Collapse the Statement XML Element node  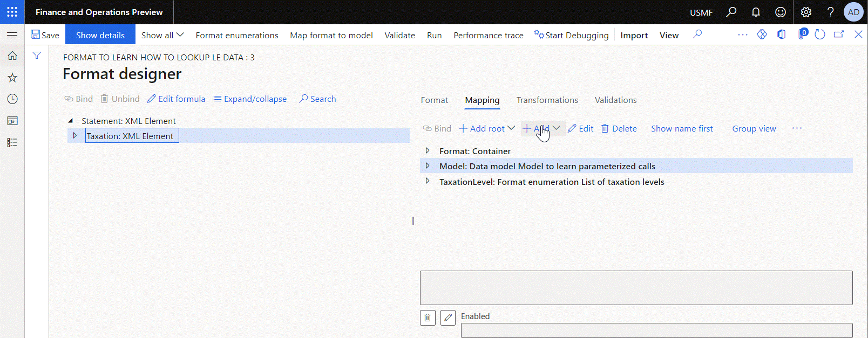(71, 121)
